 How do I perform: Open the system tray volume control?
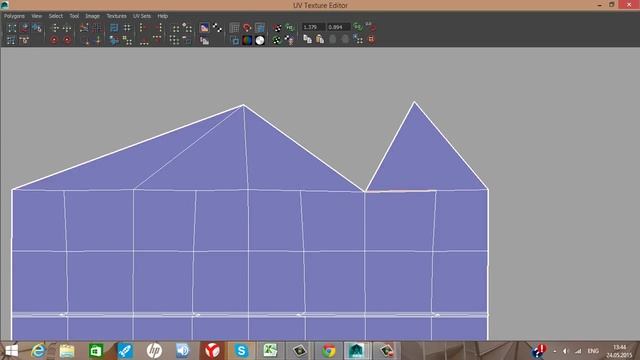click(x=565, y=351)
